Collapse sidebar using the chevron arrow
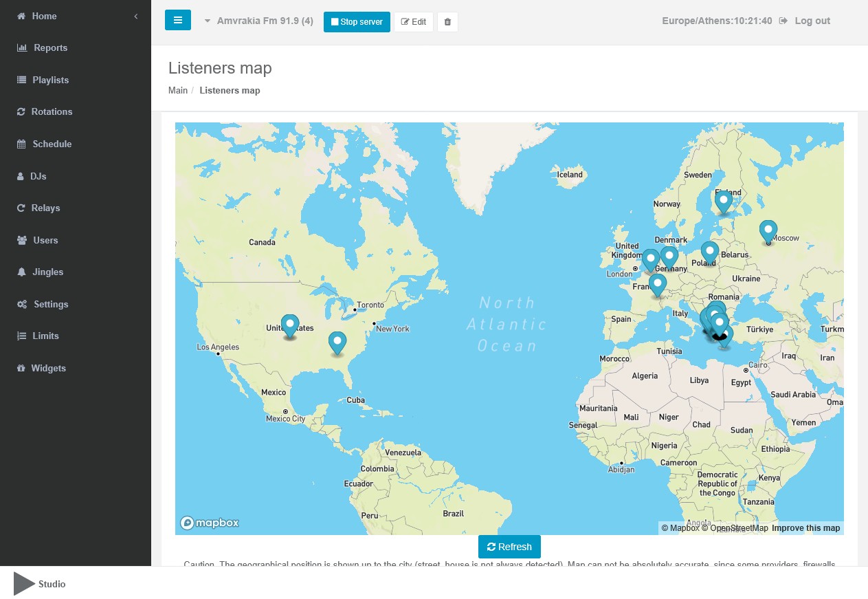 (136, 16)
